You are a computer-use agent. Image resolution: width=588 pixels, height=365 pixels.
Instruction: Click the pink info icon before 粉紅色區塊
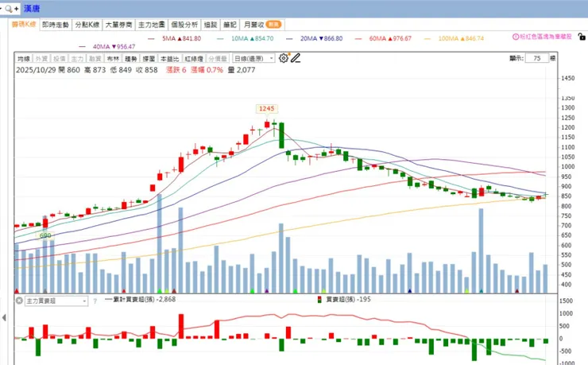tap(516, 37)
